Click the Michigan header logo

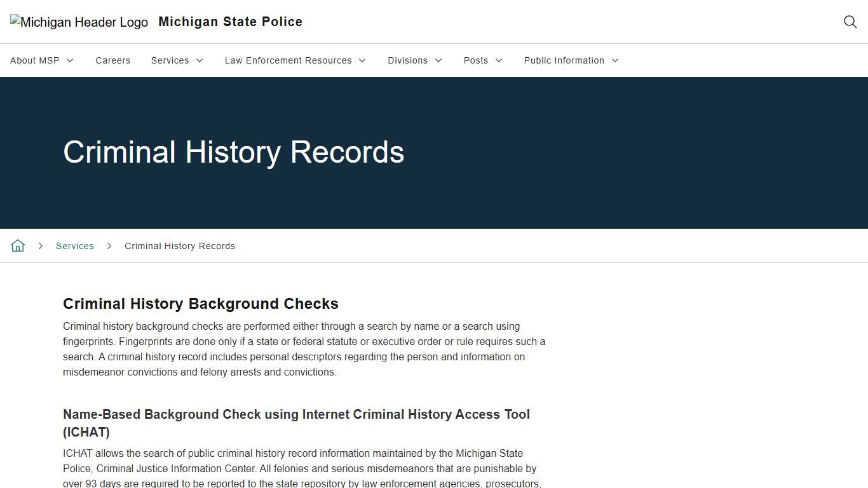tap(79, 22)
